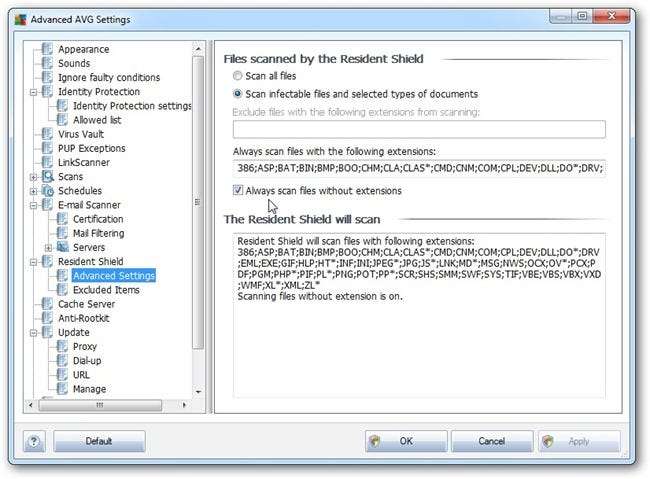Screen dimensions: 650x479
Task: Select the Mail Filtering tree entry
Action: (99, 233)
